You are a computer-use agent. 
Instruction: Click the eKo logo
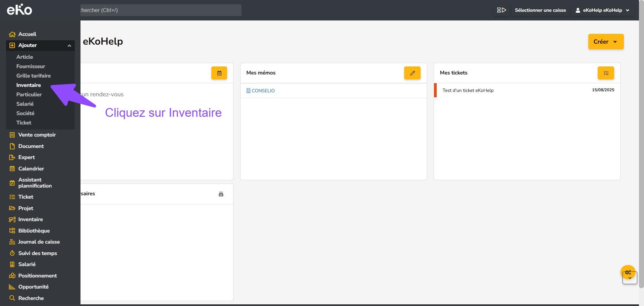point(19,10)
